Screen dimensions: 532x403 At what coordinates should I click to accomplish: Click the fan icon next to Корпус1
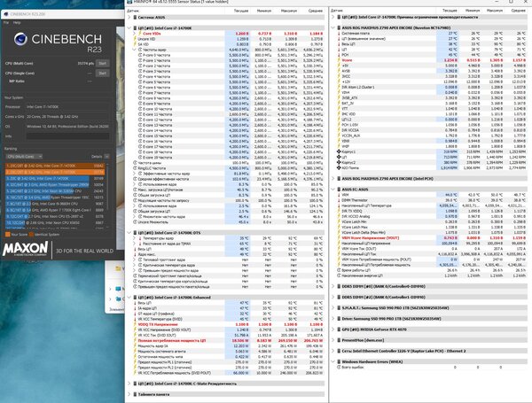coord(339,151)
